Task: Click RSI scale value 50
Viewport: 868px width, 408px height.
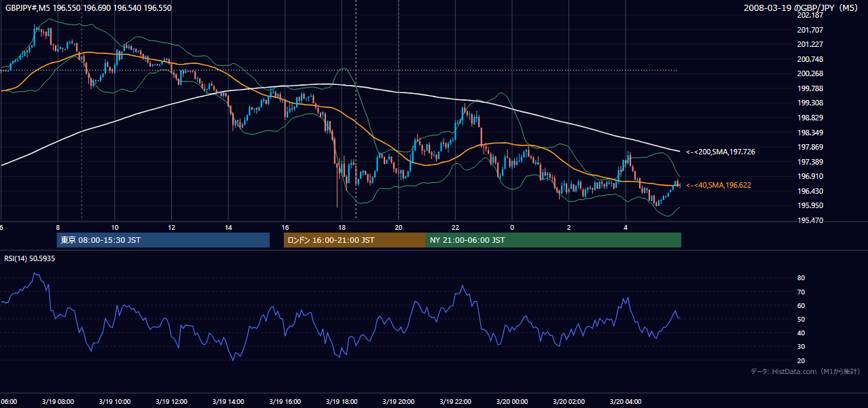Action: tap(801, 319)
